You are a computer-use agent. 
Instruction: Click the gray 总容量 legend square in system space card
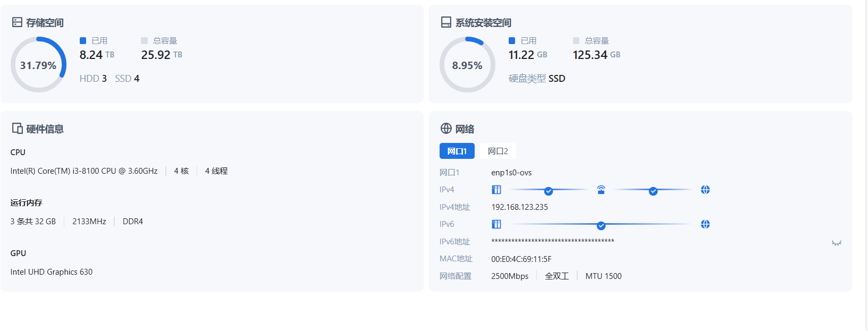(576, 40)
